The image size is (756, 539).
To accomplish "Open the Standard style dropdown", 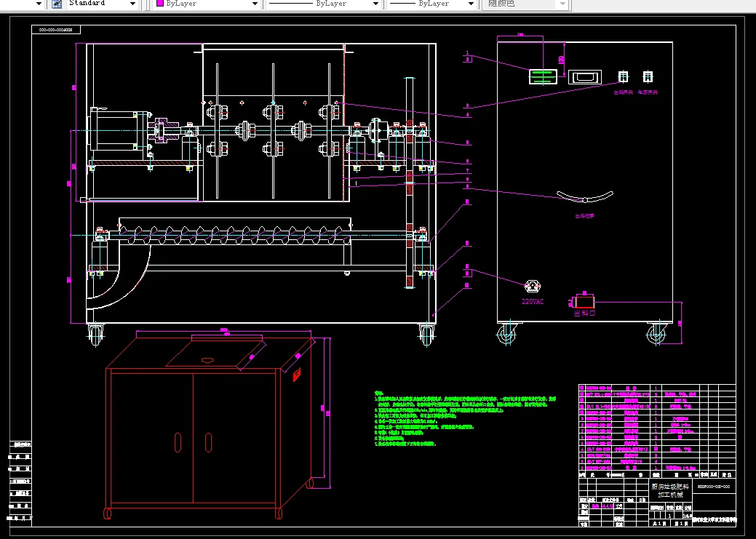I will click(132, 4).
